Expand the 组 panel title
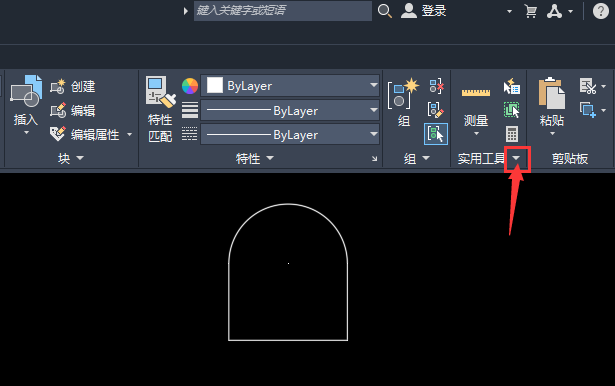This screenshot has width=615, height=386. tap(417, 158)
